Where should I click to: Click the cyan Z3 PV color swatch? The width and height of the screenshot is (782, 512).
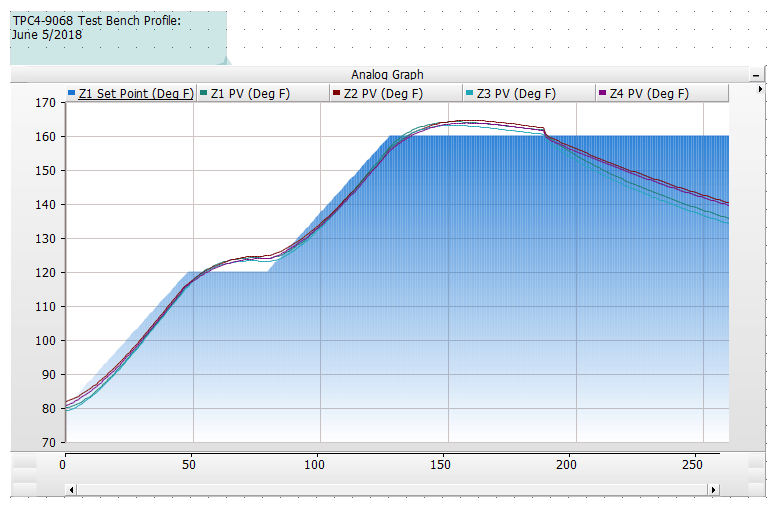click(x=469, y=93)
